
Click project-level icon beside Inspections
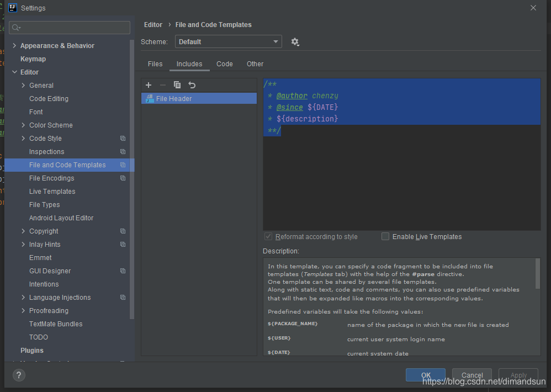point(123,152)
